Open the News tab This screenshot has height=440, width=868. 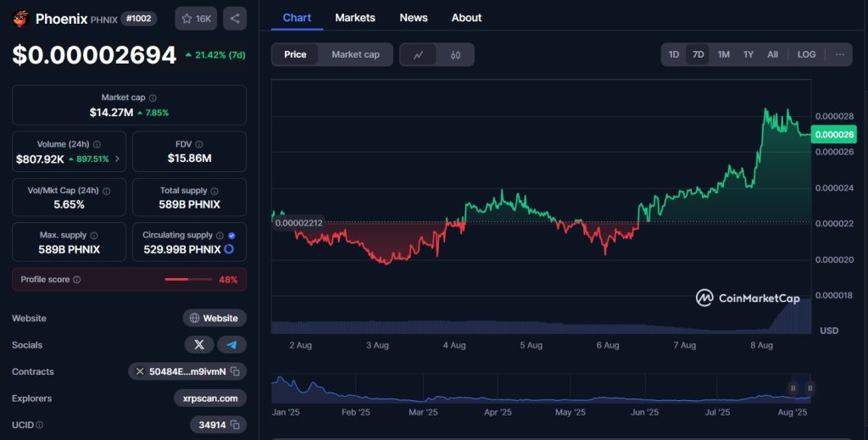pyautogui.click(x=414, y=18)
